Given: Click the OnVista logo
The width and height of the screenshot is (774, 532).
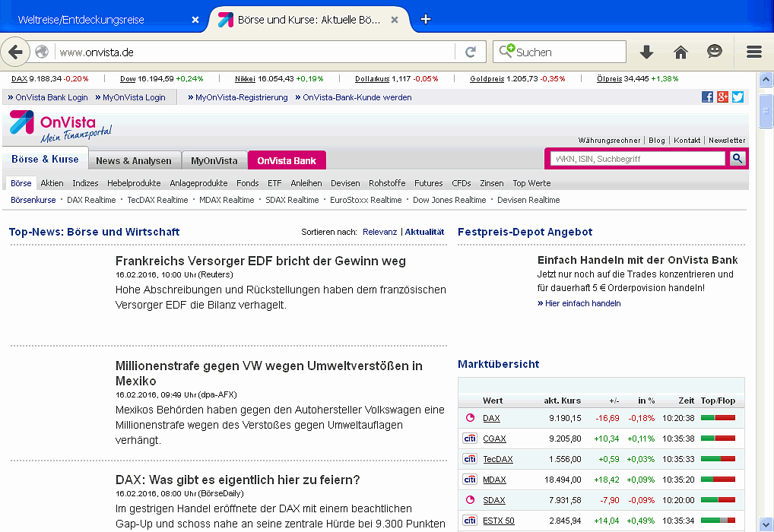Looking at the screenshot, I should click(61, 126).
